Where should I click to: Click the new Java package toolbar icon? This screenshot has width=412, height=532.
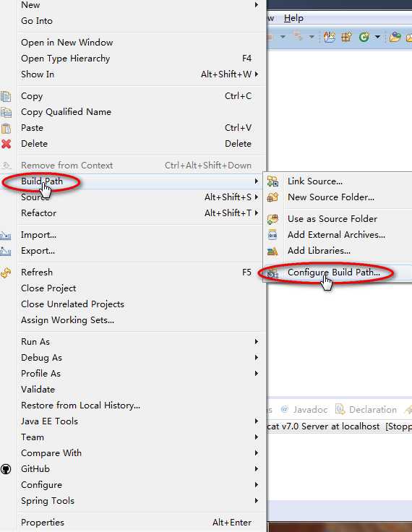[x=346, y=37]
